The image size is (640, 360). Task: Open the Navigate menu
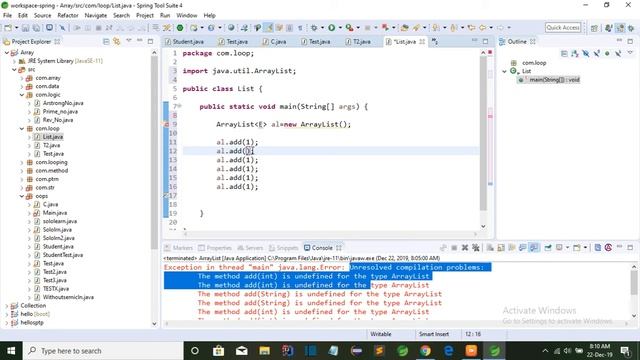[x=96, y=16]
